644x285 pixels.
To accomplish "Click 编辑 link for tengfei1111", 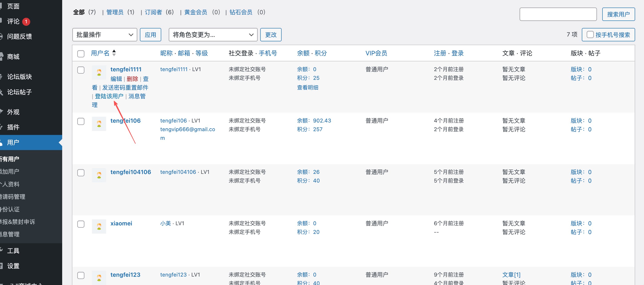I will [116, 79].
